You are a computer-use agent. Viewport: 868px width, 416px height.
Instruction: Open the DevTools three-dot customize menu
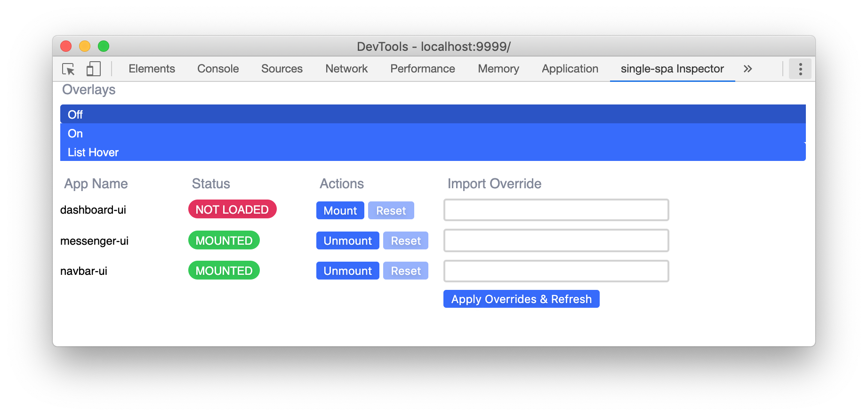point(800,69)
